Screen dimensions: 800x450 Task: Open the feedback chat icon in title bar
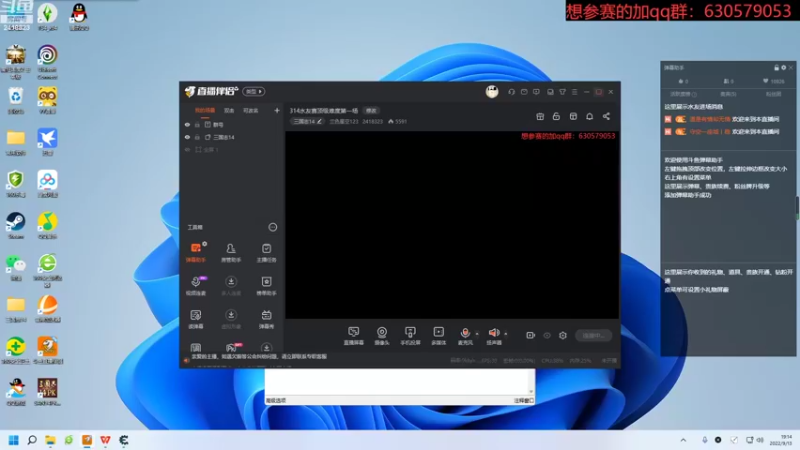click(536, 92)
